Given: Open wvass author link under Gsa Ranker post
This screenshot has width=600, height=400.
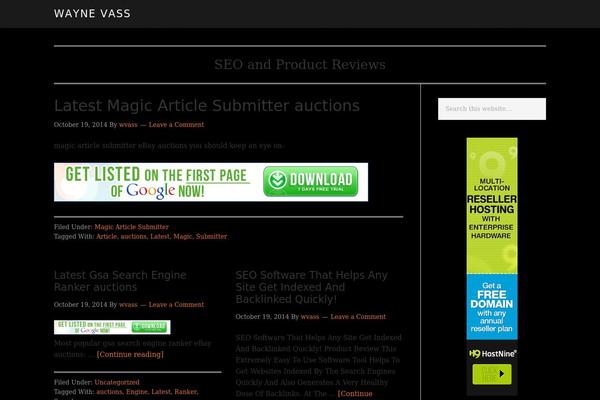Looking at the screenshot, I should 128,305.
